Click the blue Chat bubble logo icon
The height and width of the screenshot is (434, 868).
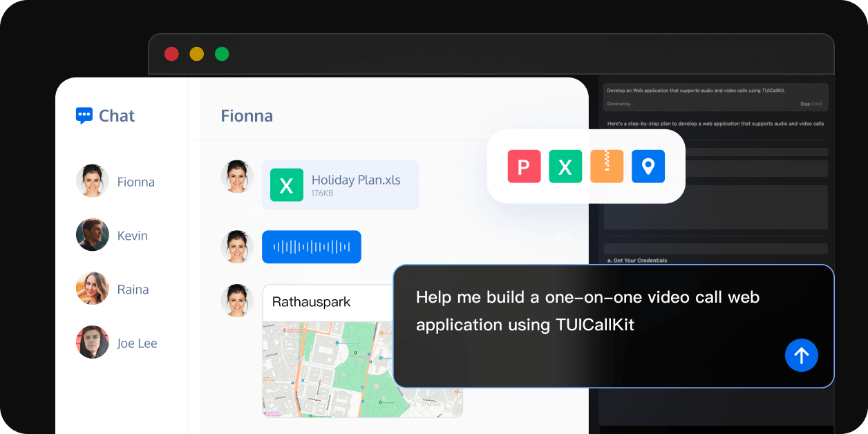(84, 115)
